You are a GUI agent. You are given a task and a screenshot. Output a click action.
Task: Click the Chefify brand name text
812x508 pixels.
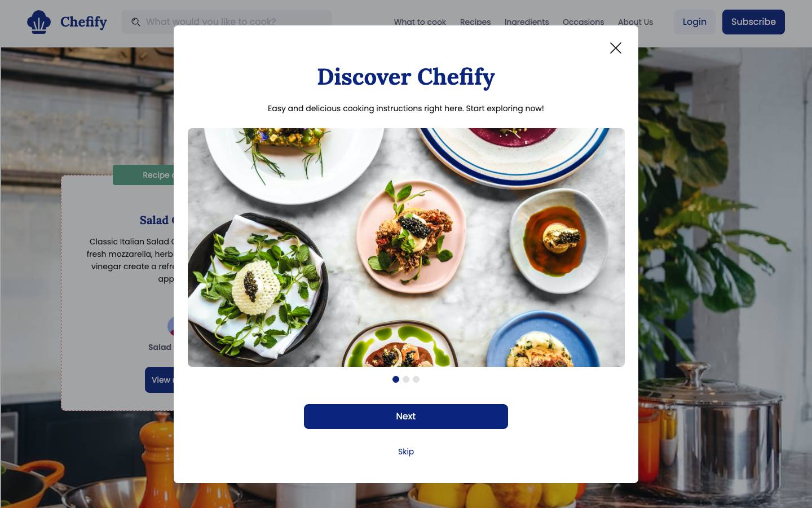coord(83,22)
